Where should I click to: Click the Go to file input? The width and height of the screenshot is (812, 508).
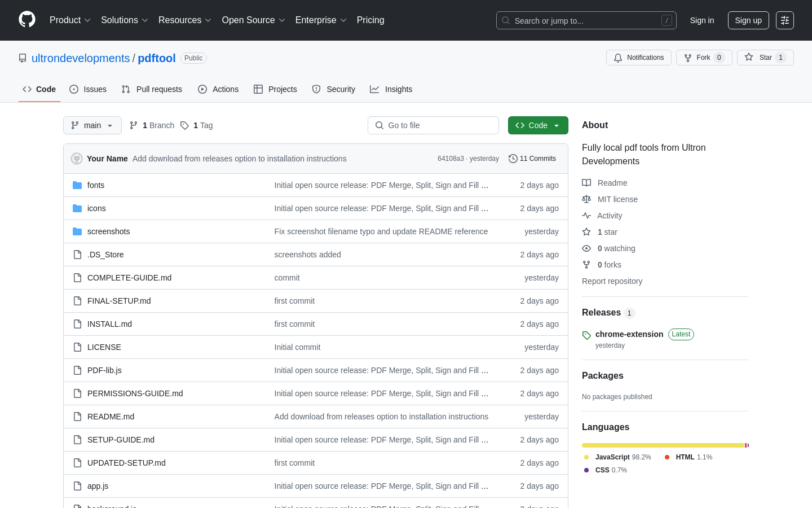pos(433,125)
